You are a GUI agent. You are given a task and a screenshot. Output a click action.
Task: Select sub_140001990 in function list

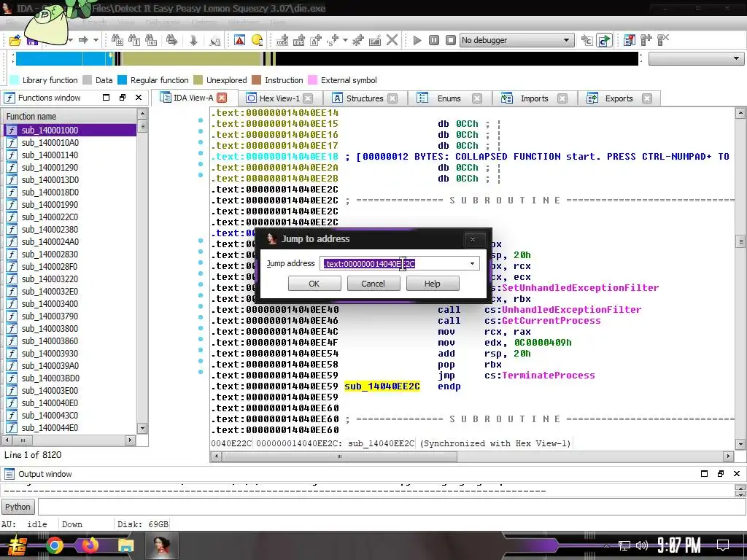pos(69,204)
